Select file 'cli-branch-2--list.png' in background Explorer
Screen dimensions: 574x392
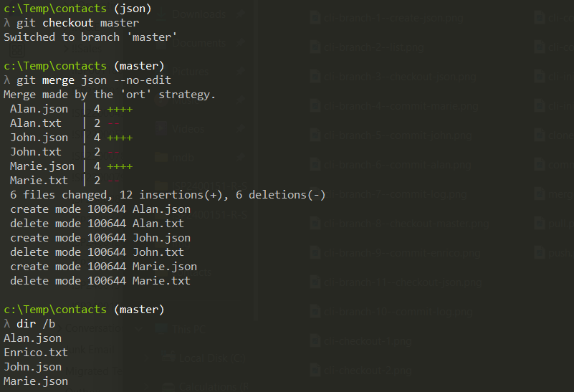[x=374, y=47]
